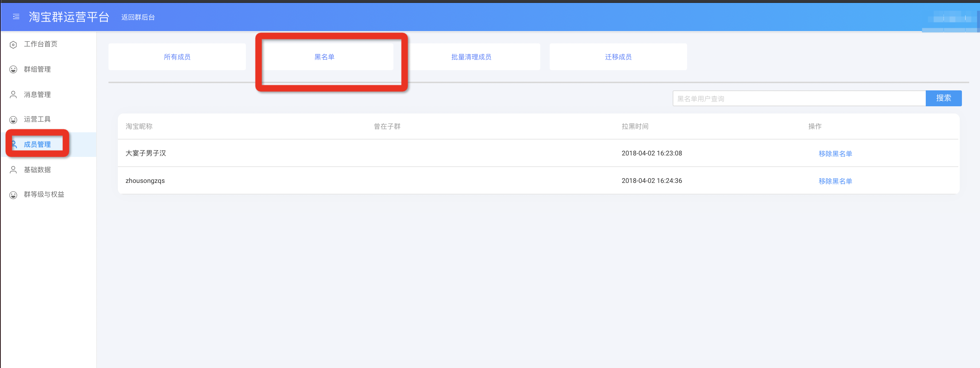Click the 群组管理 smiley sidebar icon

[x=13, y=69]
